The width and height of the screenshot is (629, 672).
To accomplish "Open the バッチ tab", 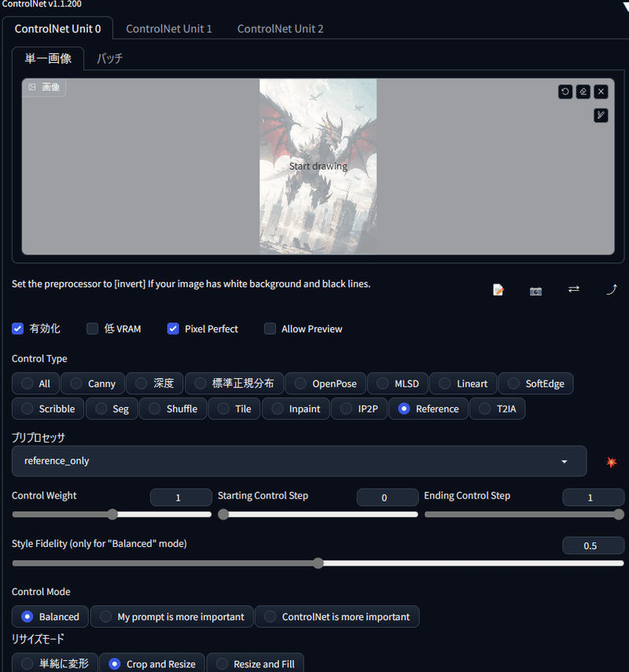I will 109,57.
